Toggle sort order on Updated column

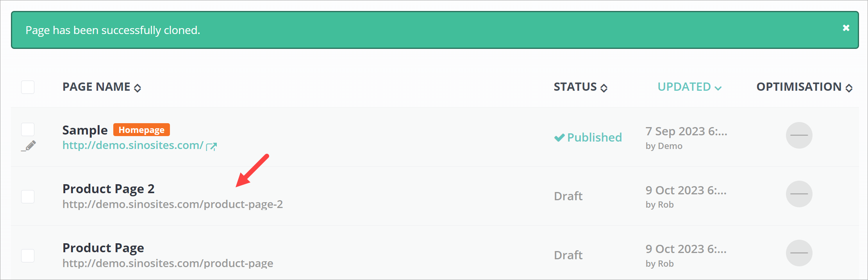pos(689,87)
